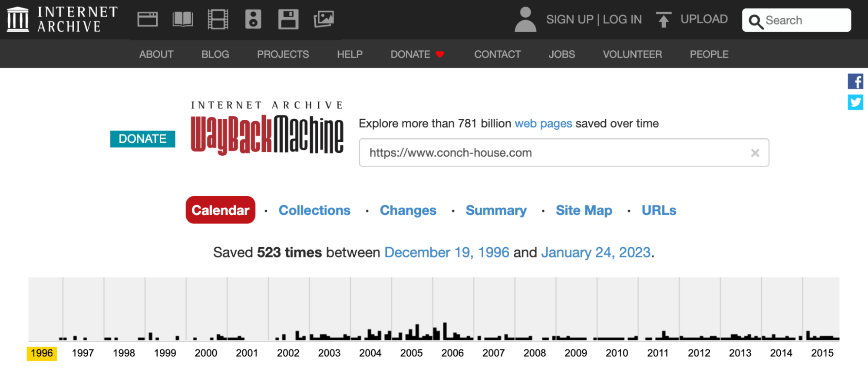The image size is (868, 370).
Task: Select year 2014 on the timeline
Action: pyautogui.click(x=781, y=353)
